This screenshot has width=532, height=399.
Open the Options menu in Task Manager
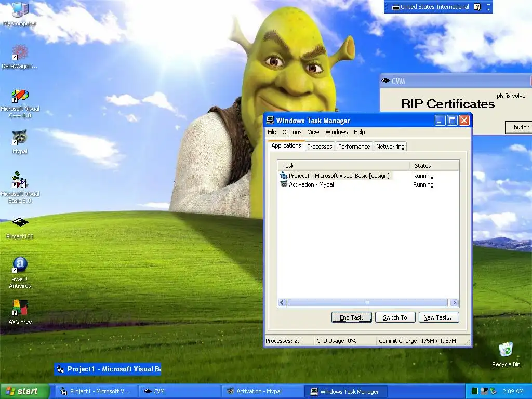292,132
